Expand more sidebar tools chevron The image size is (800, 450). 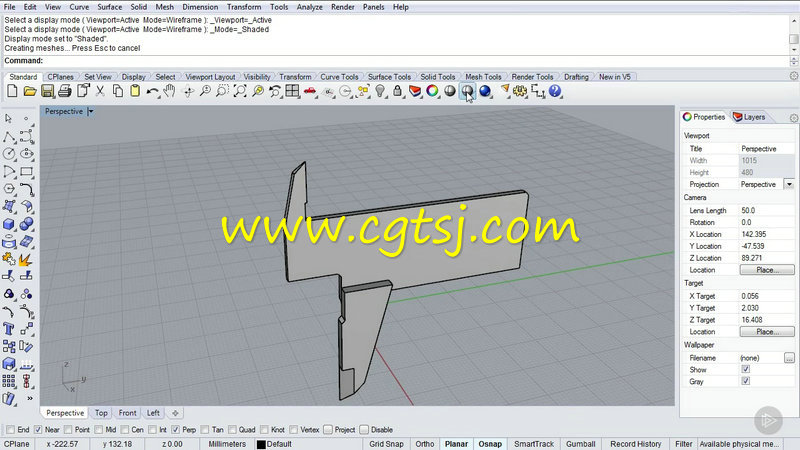[x=30, y=398]
